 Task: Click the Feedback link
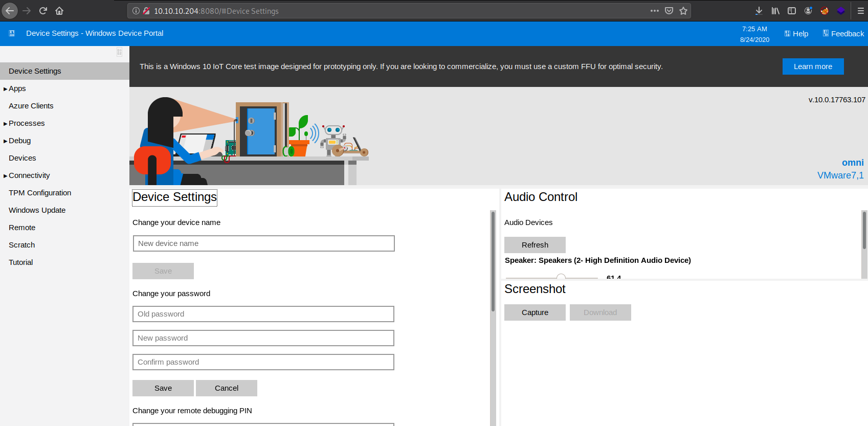(848, 34)
